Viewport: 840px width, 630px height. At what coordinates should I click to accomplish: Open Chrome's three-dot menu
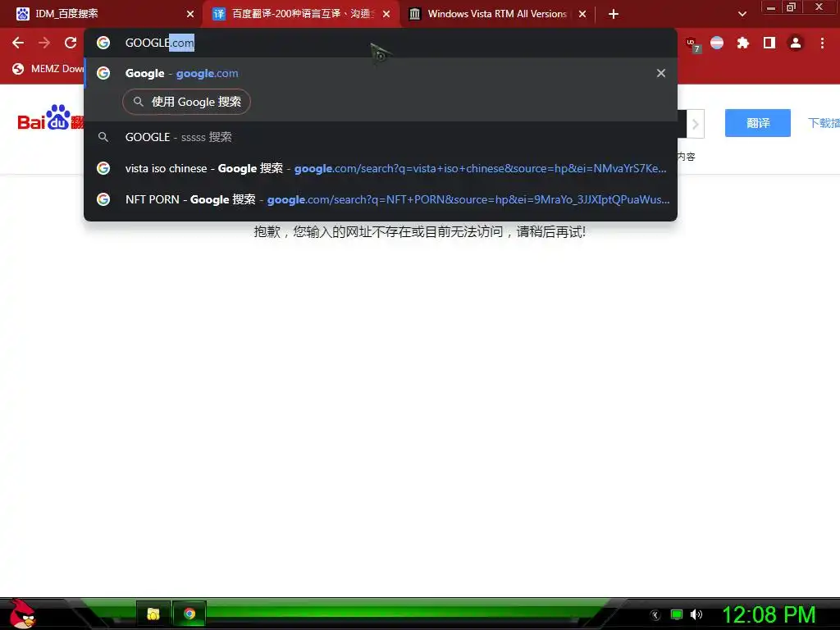822,43
